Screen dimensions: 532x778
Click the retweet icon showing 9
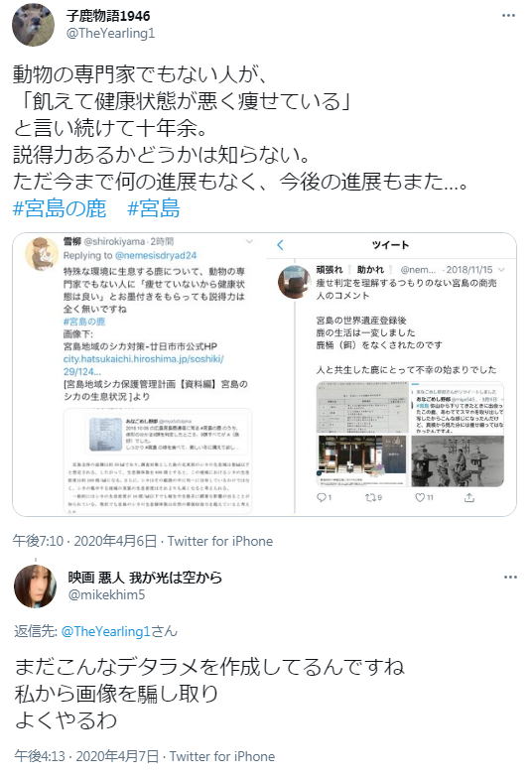[x=371, y=496]
